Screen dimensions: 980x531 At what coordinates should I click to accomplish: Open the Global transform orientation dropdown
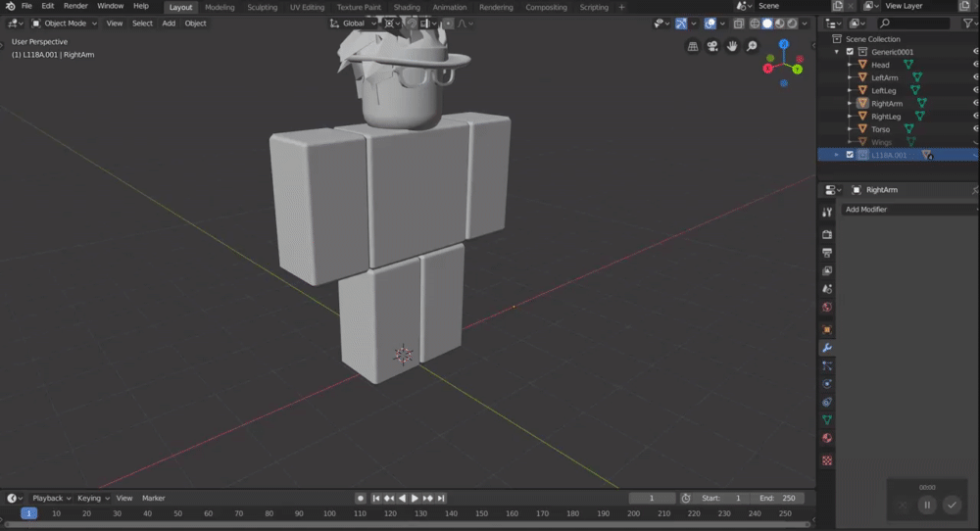click(x=353, y=24)
